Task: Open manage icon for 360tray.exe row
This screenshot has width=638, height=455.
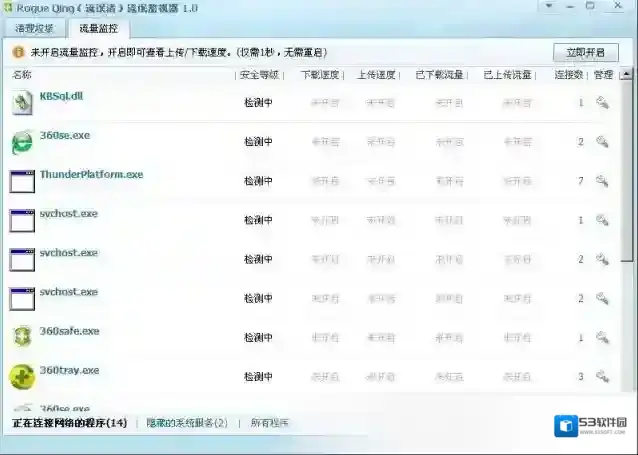Action: tap(602, 376)
